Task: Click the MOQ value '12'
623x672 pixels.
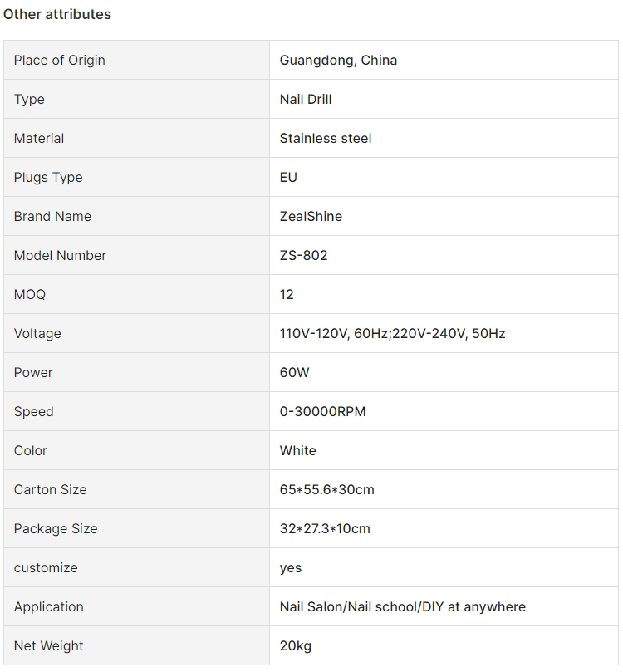Action: click(287, 294)
